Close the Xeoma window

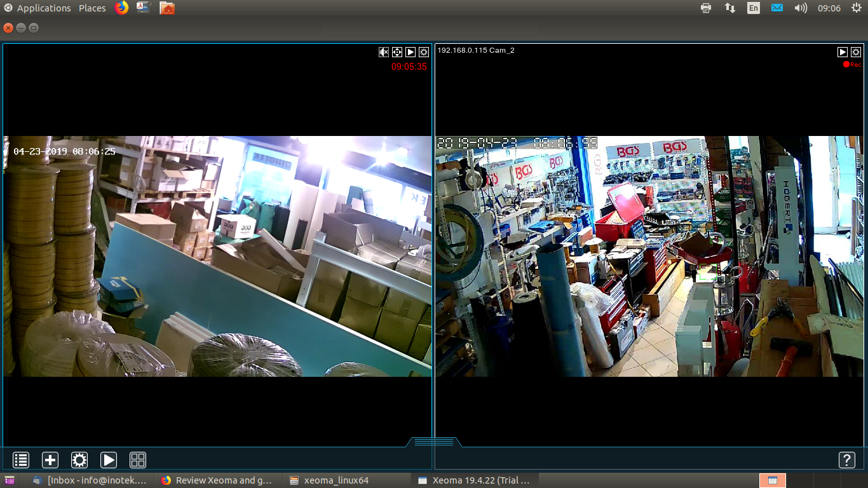pos(8,28)
